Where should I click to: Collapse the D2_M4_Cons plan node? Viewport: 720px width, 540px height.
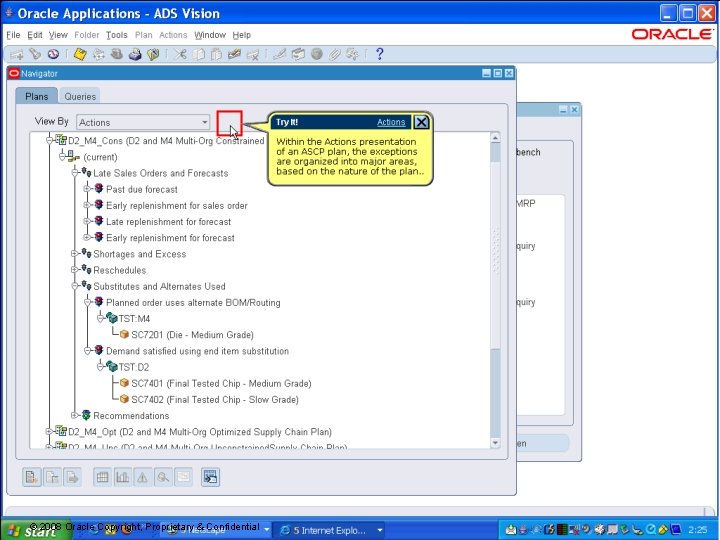[50, 141]
